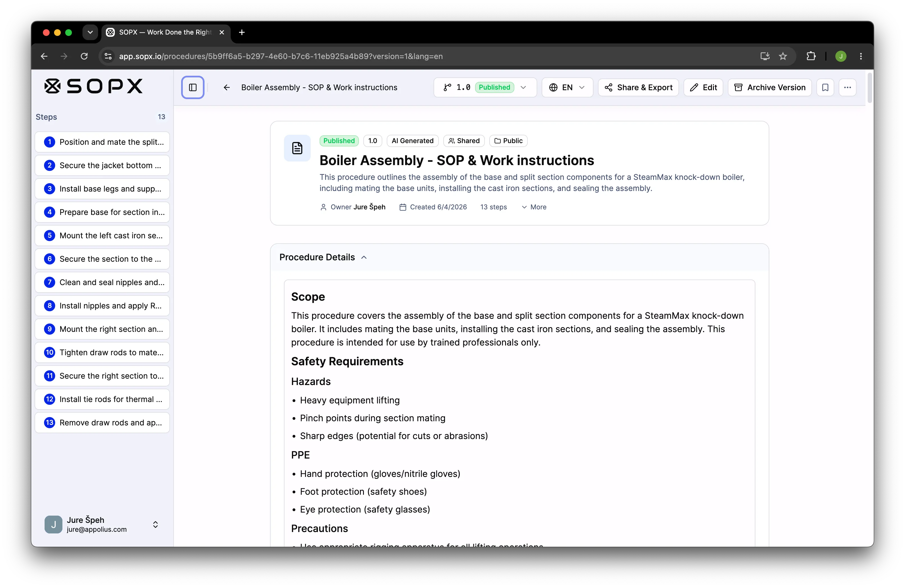This screenshot has width=905, height=588.
Task: Select step 11 Secure the right section
Action: pyautogui.click(x=102, y=376)
